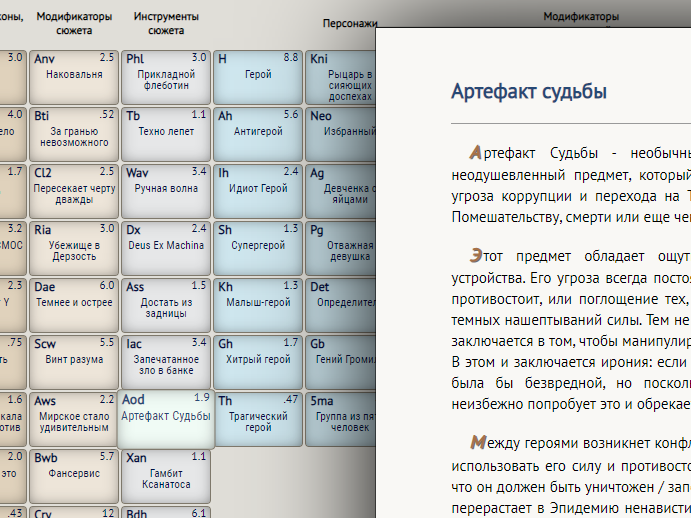Viewport: 691px width, 518px height.
Task: Select the Ih Идиот Герой tile
Action: click(258, 191)
